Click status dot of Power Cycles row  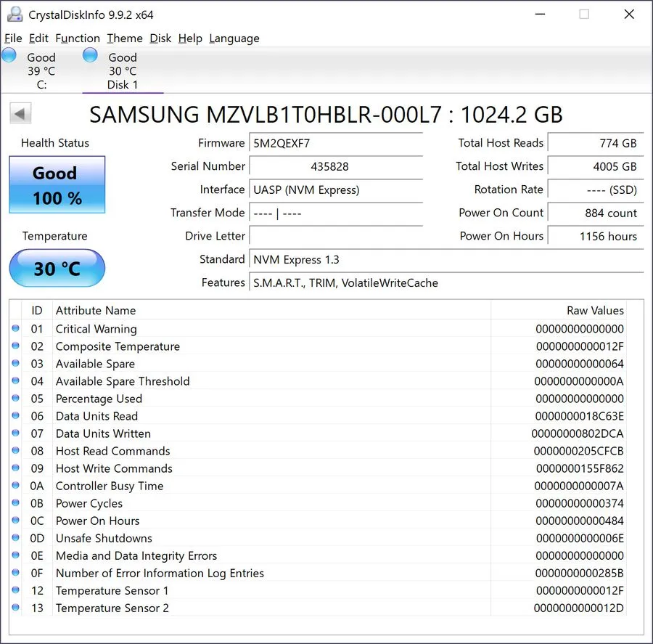[15, 503]
